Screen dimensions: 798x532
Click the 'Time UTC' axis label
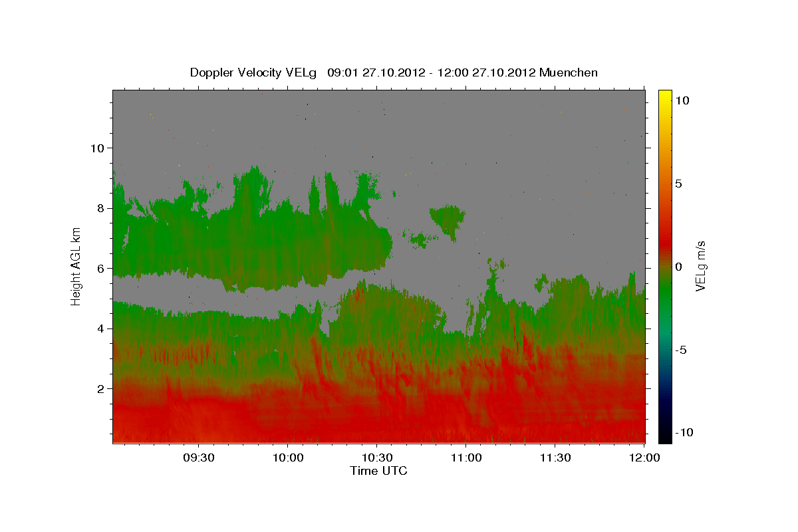coord(378,471)
